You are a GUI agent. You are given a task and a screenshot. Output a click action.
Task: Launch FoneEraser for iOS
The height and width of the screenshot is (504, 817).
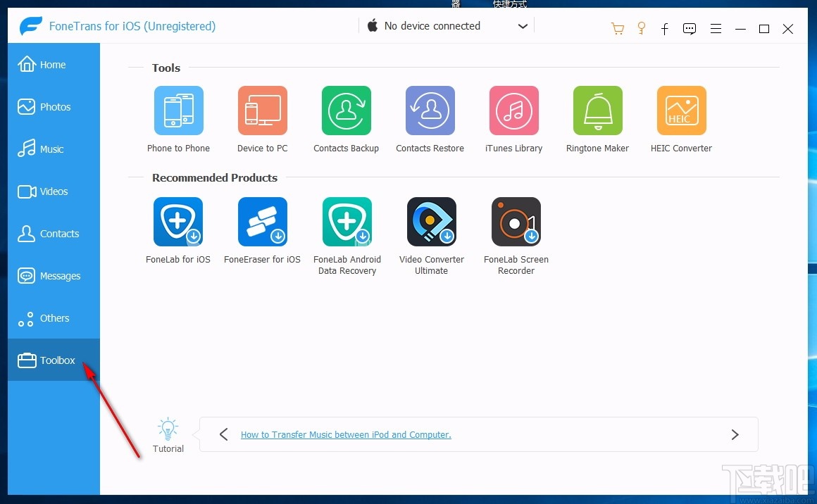(x=262, y=221)
